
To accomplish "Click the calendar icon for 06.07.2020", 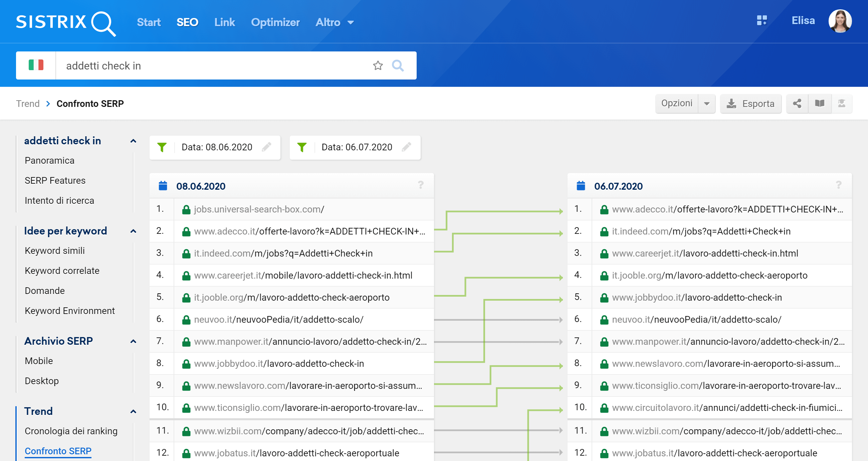I will point(581,186).
